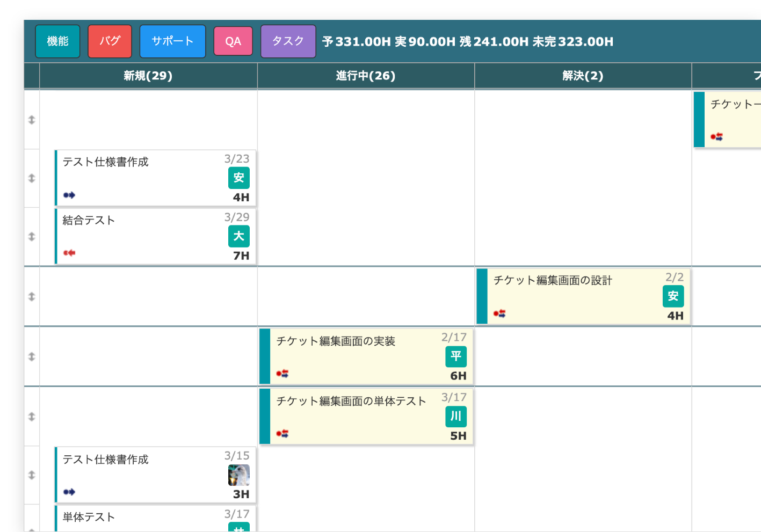Click 4H estimate on テスト仕様書作成 card
761x532 pixels.
pos(241,198)
